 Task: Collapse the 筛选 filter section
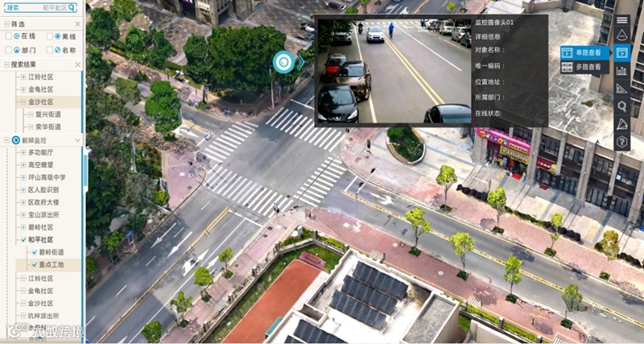pos(7,24)
